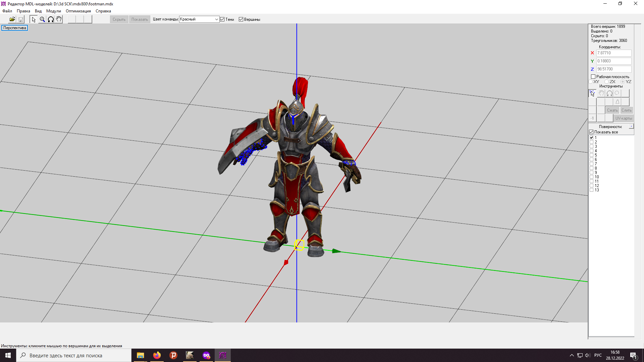644x362 pixels.
Task: Select the arrow pointer tool in toolbar
Action: (x=34, y=19)
